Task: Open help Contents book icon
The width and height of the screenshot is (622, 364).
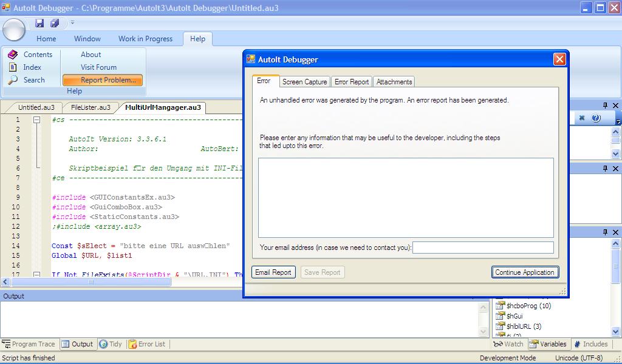Action: click(x=13, y=55)
